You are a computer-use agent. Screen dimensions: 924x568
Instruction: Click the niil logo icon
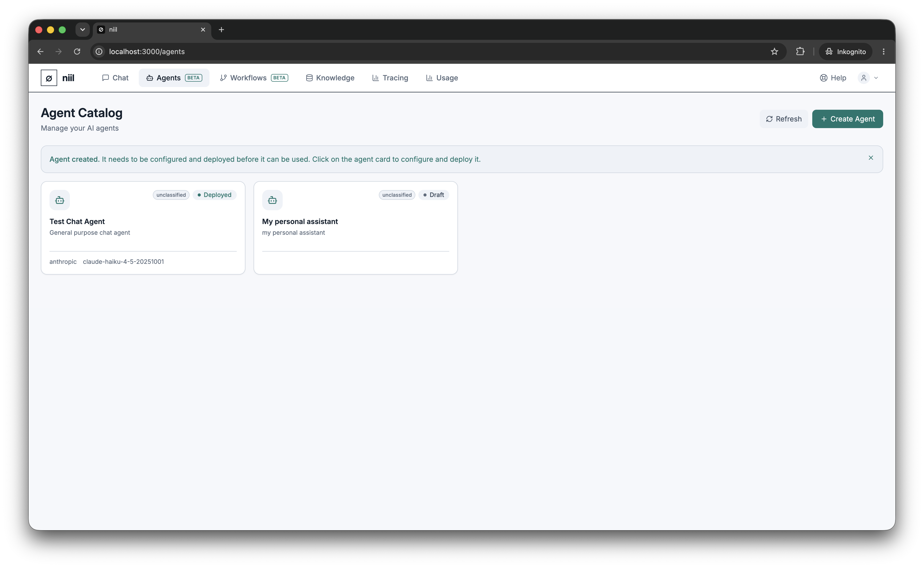(x=49, y=78)
